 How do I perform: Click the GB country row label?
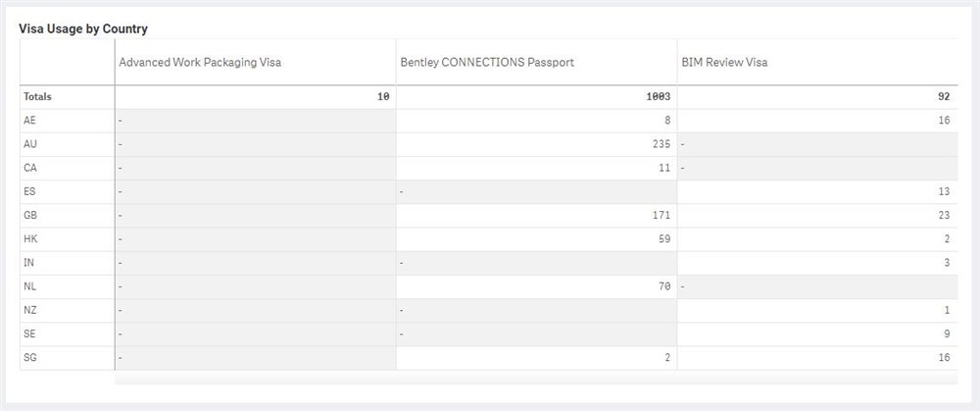coord(29,216)
